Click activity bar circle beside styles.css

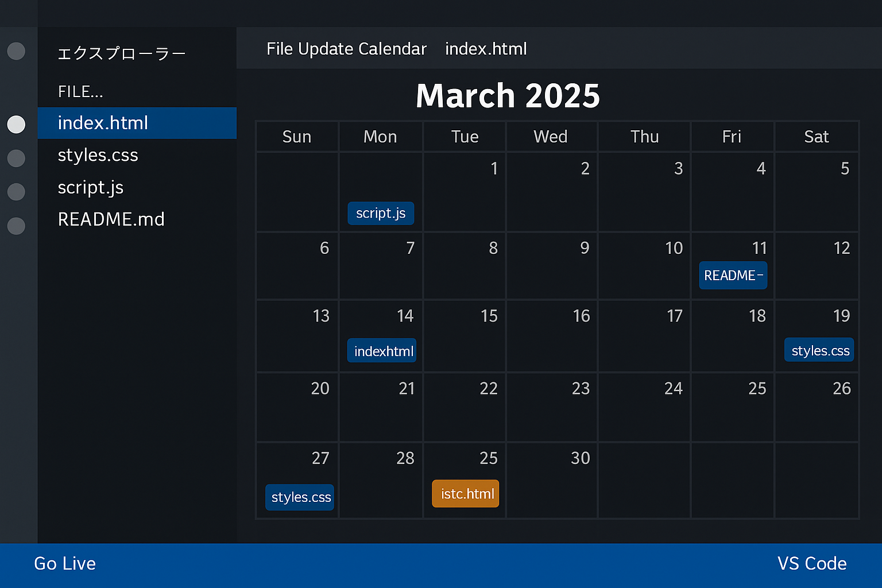pyautogui.click(x=16, y=158)
